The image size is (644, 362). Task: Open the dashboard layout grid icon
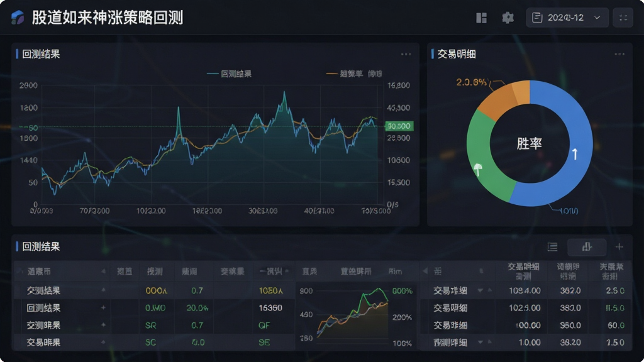click(481, 18)
